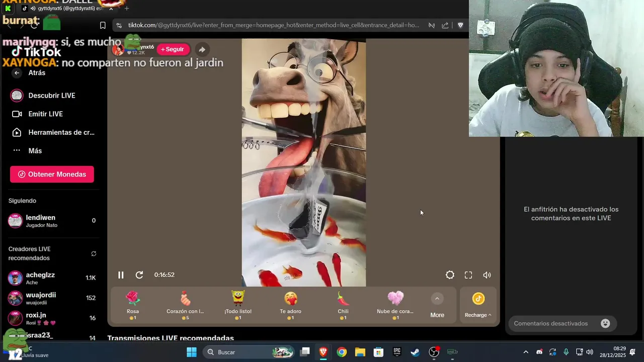Click the taskbar Buscar search box
The image size is (644, 362).
point(249,352)
